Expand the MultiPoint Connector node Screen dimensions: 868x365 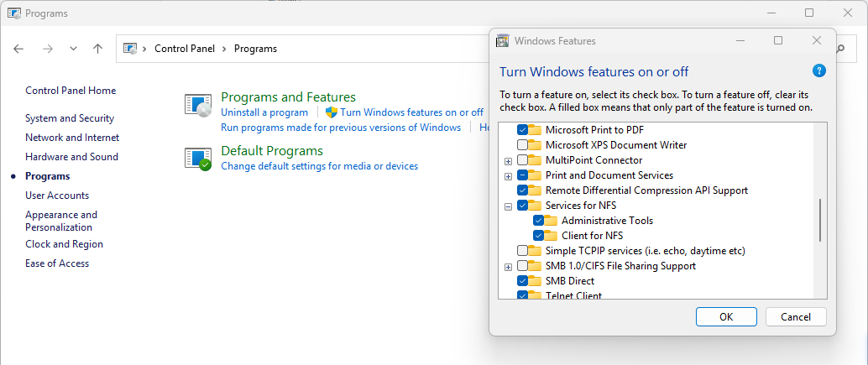(508, 161)
